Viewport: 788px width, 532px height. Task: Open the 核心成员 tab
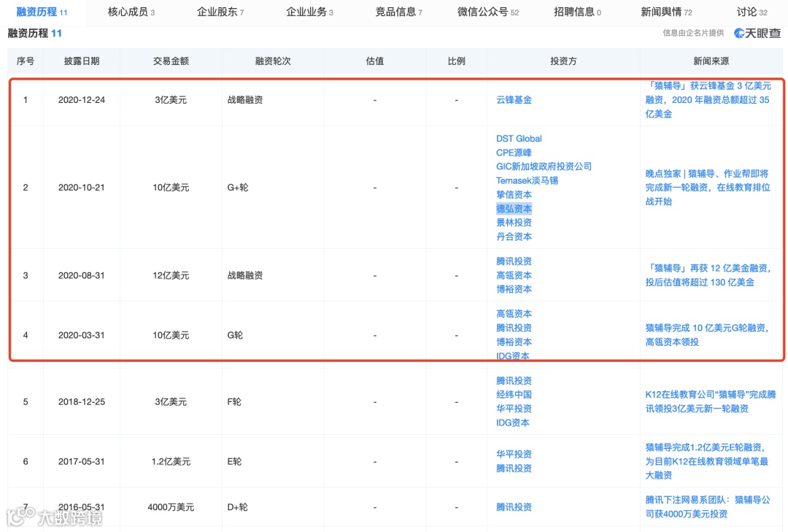pos(131,12)
